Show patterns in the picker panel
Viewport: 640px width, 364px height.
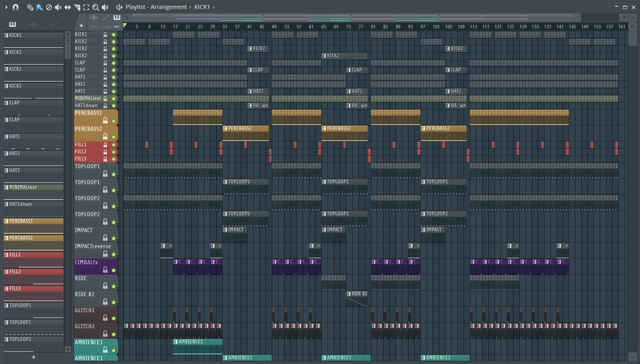(12, 24)
